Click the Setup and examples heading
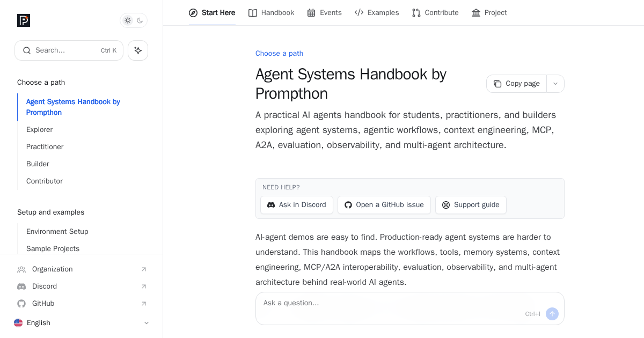 (50, 212)
